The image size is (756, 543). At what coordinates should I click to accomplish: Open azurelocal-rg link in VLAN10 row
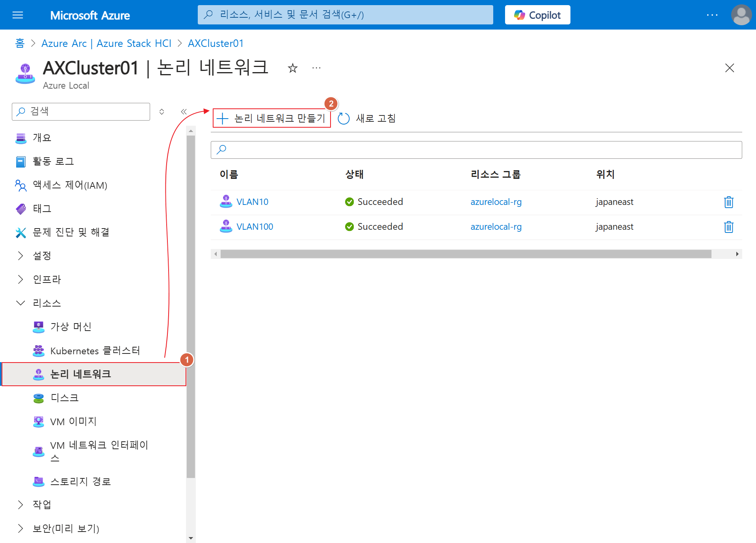point(496,202)
